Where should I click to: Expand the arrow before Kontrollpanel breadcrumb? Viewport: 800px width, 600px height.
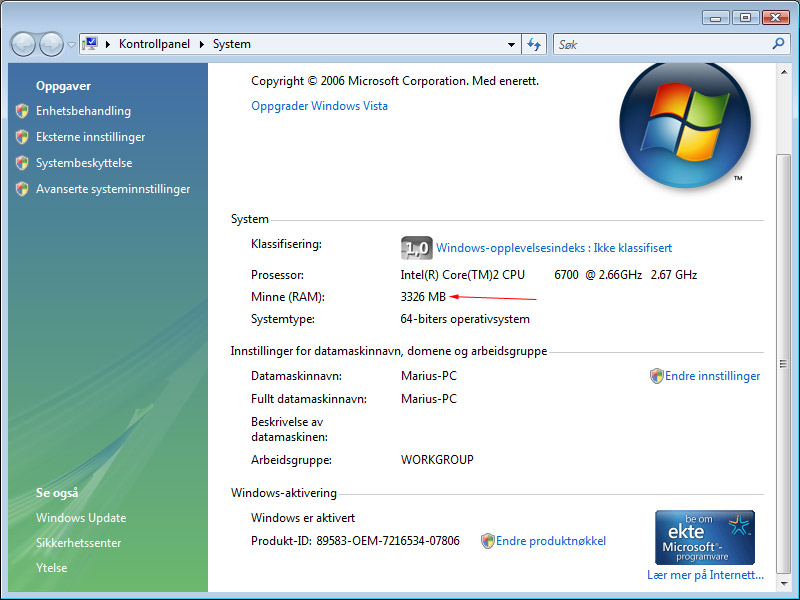[x=108, y=44]
